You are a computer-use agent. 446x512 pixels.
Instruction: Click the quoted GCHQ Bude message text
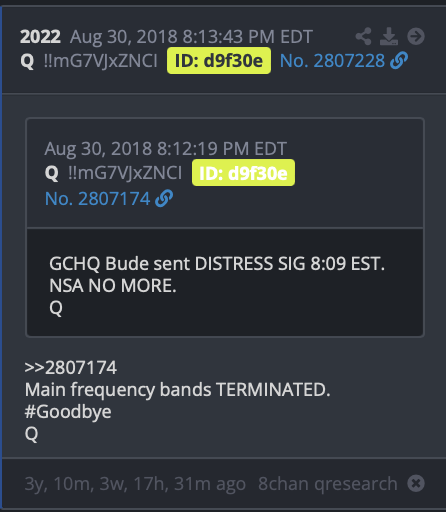point(217,285)
